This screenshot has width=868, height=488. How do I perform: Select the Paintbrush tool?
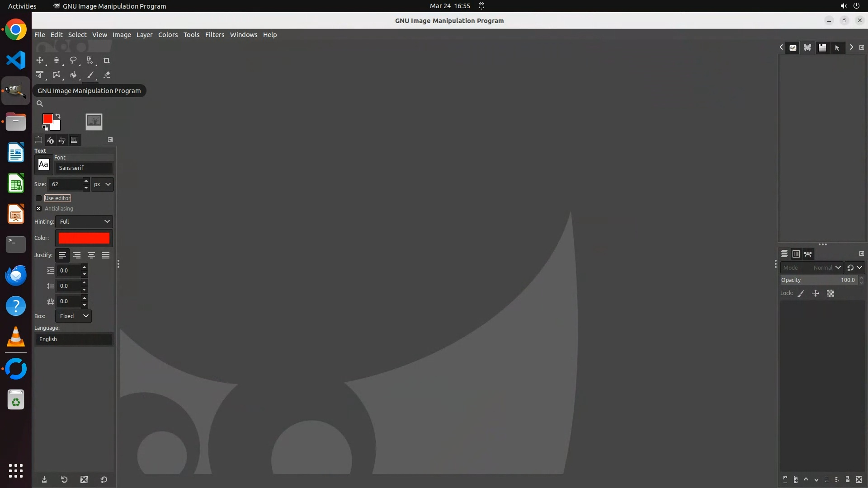(x=90, y=75)
